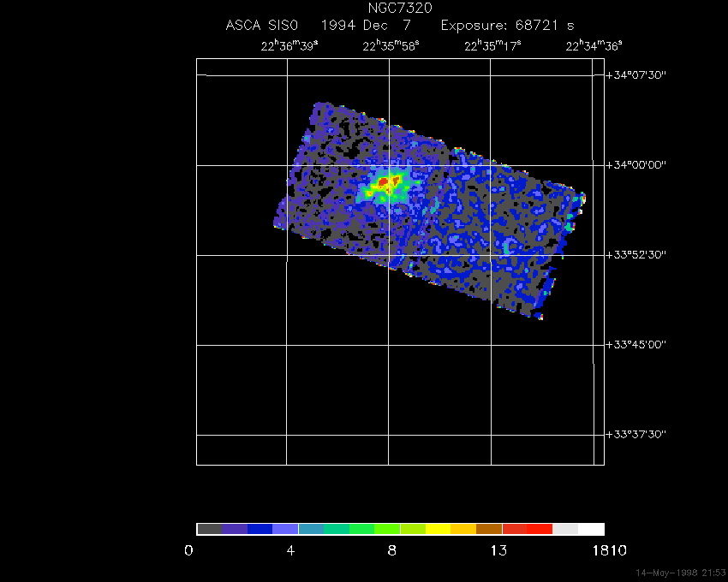Viewport: 728px width, 582px height.
Task: Click the NGC7320 title text
Action: 400,8
